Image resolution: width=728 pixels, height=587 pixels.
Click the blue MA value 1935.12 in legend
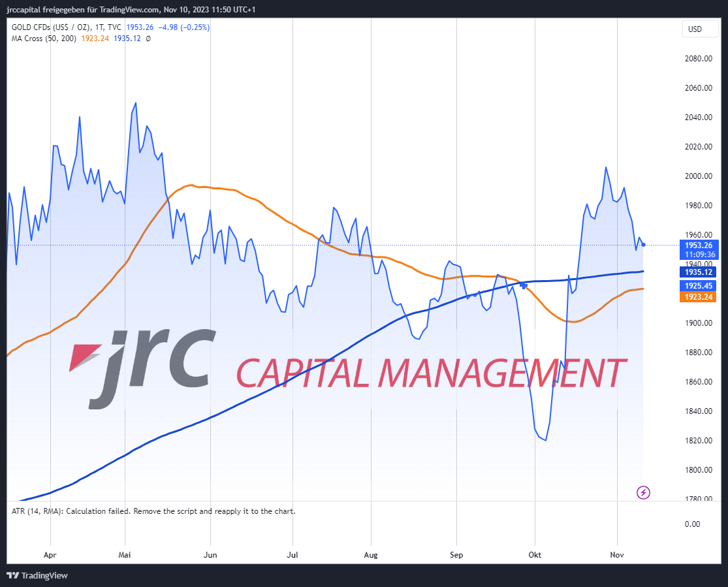(127, 39)
